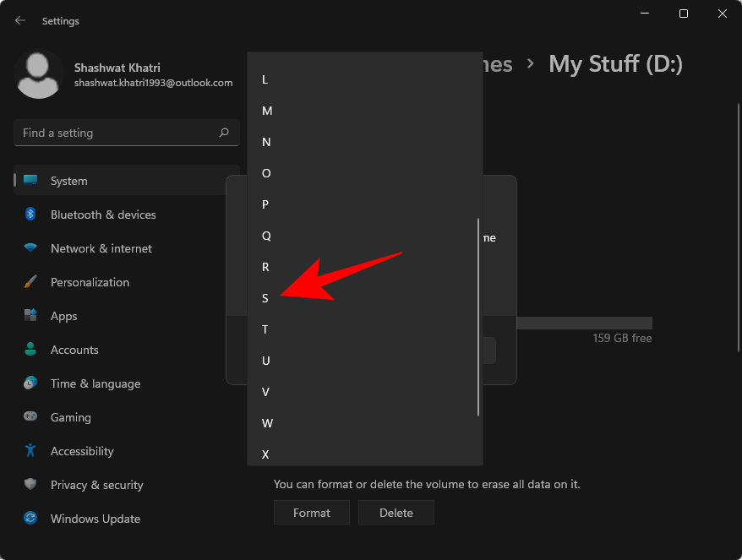
Task: Click the Apps sidebar icon
Action: [x=30, y=316]
